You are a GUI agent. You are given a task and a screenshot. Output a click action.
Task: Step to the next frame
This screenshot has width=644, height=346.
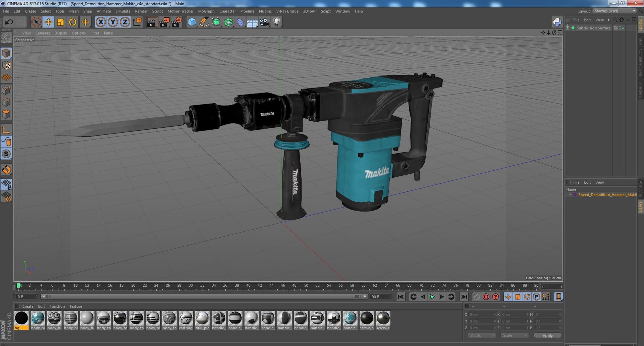441,297
